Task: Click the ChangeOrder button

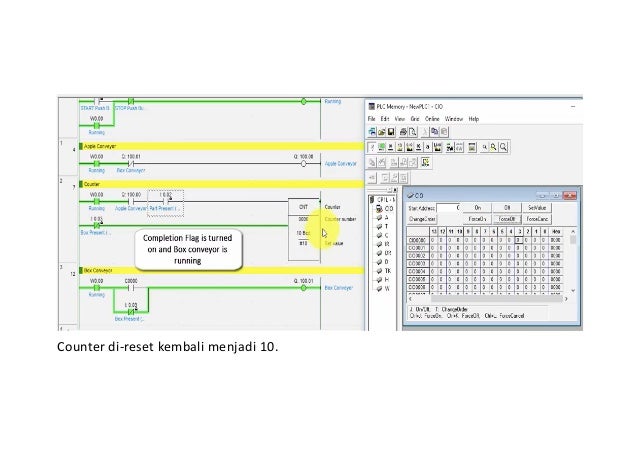Action: tap(422, 219)
